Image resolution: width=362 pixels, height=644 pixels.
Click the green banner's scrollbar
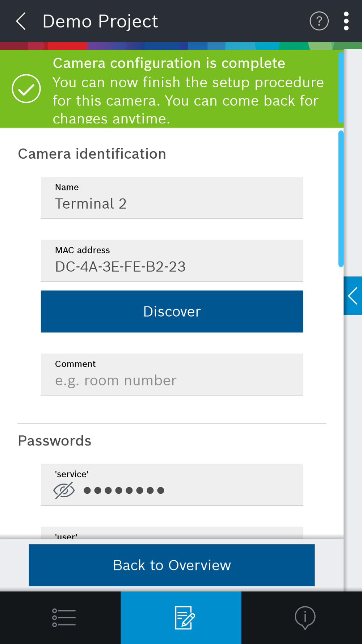(341, 87)
